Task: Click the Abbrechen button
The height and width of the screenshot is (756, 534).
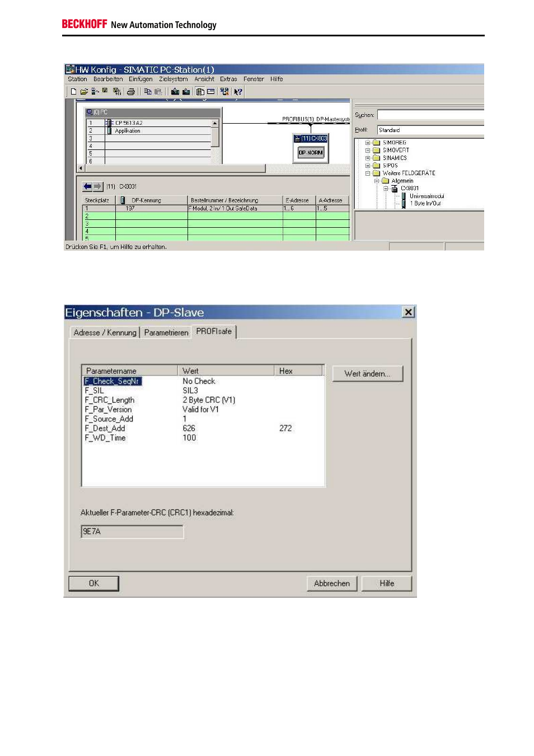Action: 331,584
